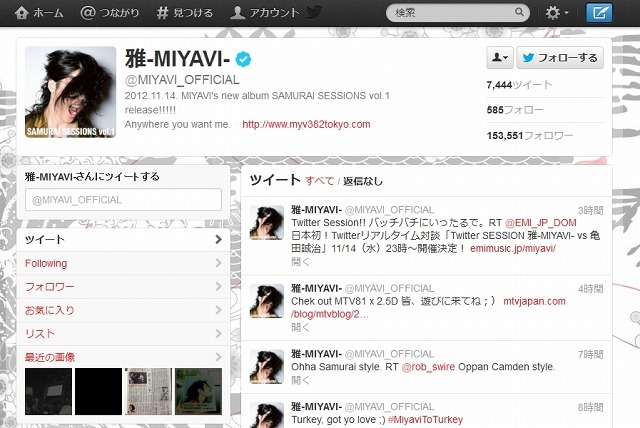Click 雅-MIYAVI- name in MTV81 tweet
640x428 pixels.
[316, 288]
